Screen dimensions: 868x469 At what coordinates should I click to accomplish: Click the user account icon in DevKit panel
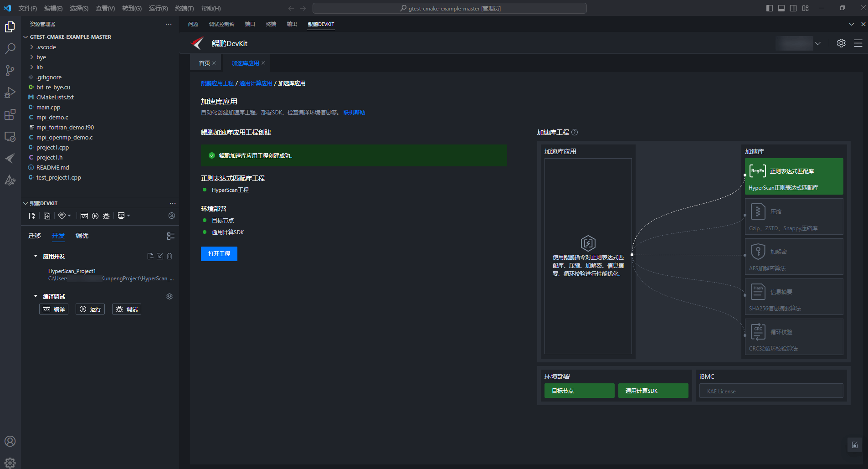pyautogui.click(x=172, y=216)
